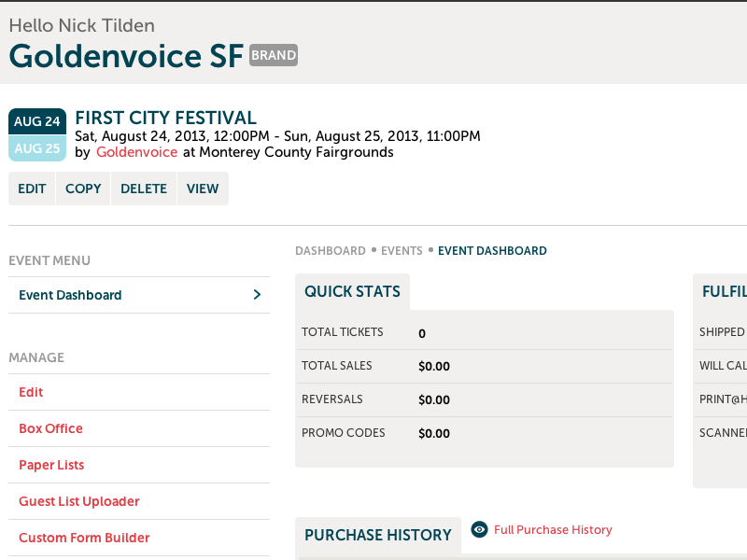The height and width of the screenshot is (560, 747).
Task: Click the chevron arrow on Event Dashboard row
Action: [x=258, y=295]
